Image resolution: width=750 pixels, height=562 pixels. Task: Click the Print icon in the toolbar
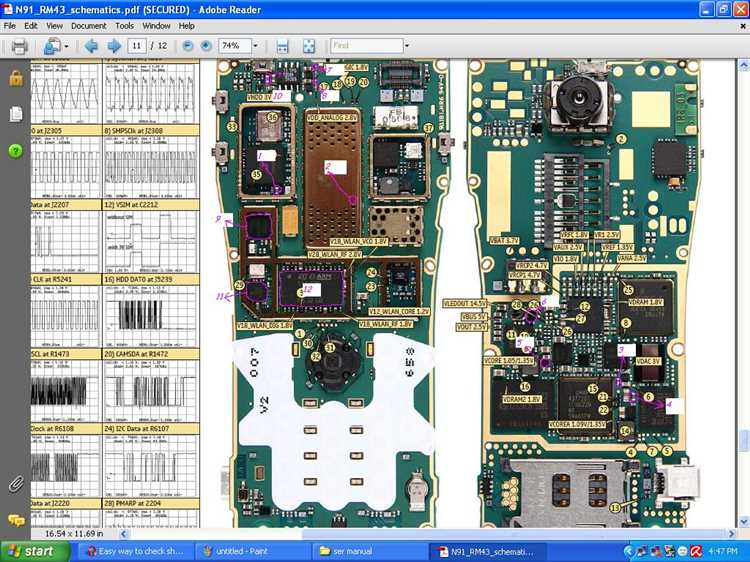point(19,46)
